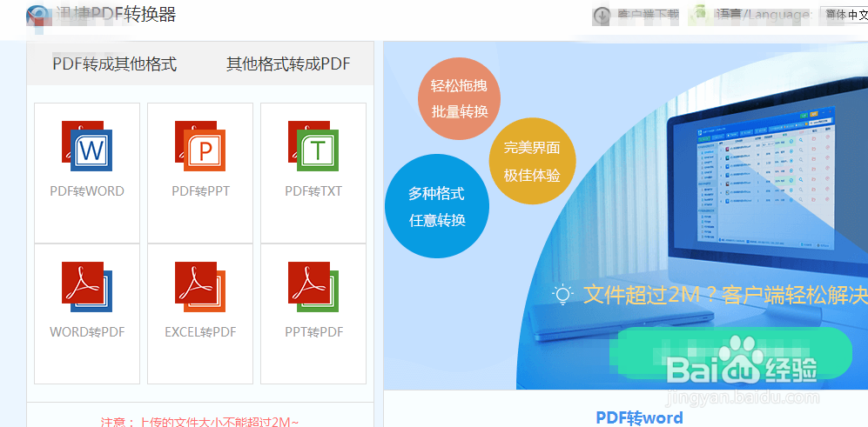The image size is (868, 427).
Task: Click the 迅捷PDF转换器 title text
Action: (x=116, y=15)
